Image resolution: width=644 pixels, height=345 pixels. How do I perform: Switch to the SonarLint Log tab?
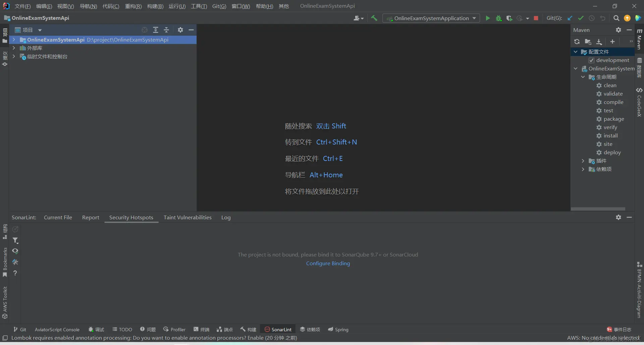[226, 217]
